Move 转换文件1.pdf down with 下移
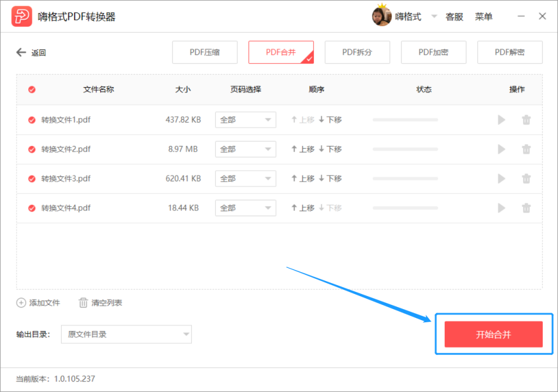This screenshot has height=392, width=558. 330,120
